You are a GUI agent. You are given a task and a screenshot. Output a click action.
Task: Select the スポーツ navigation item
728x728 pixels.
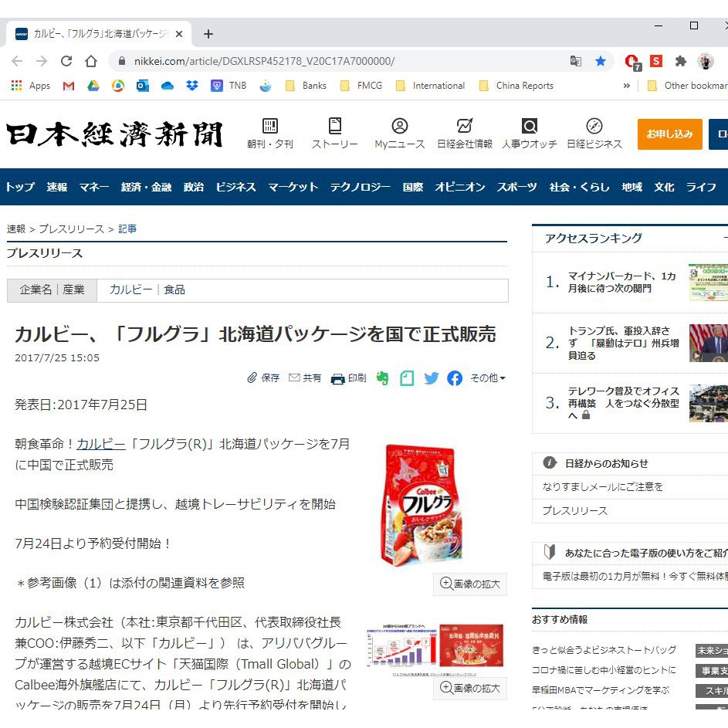516,187
